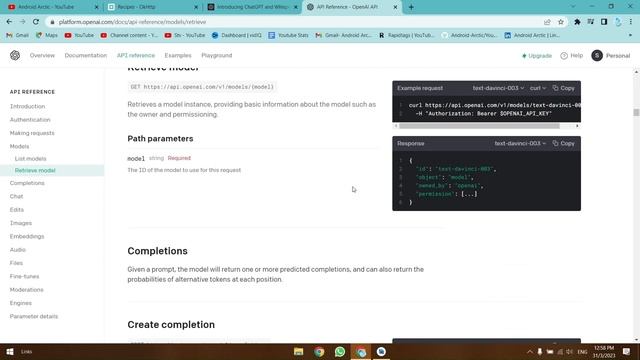Open Playground tab
Image resolution: width=640 pixels, height=360 pixels.
pos(217,56)
